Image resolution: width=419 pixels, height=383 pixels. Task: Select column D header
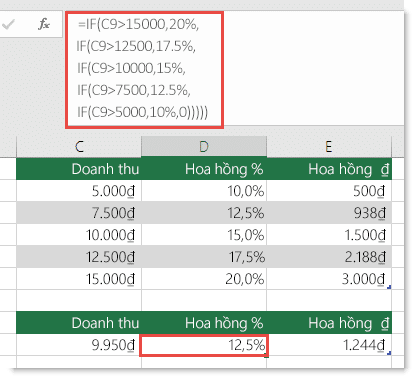coord(204,146)
